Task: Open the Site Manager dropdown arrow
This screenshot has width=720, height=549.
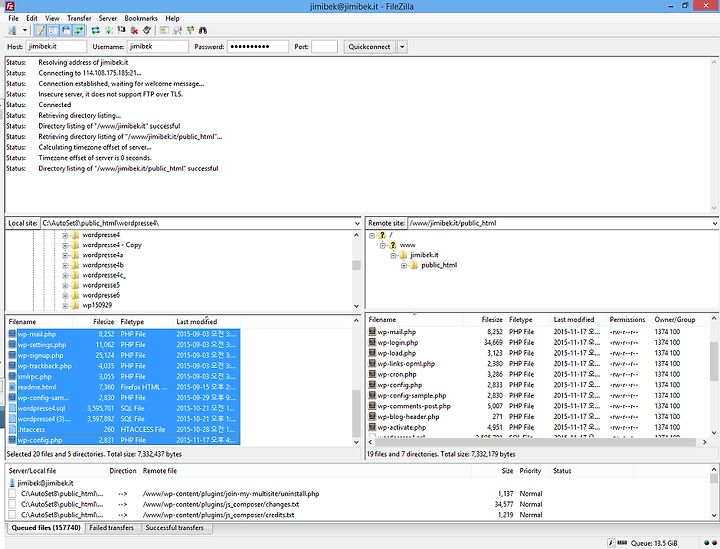Action: click(24, 30)
